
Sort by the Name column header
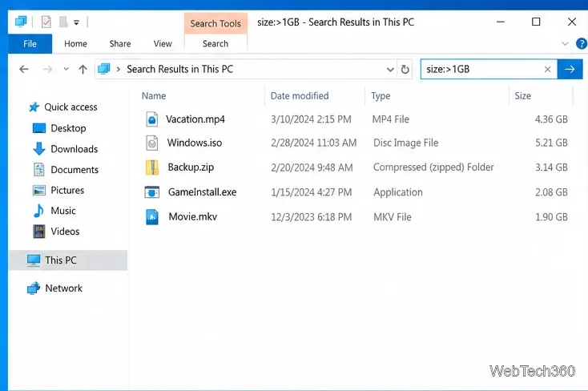click(x=154, y=95)
